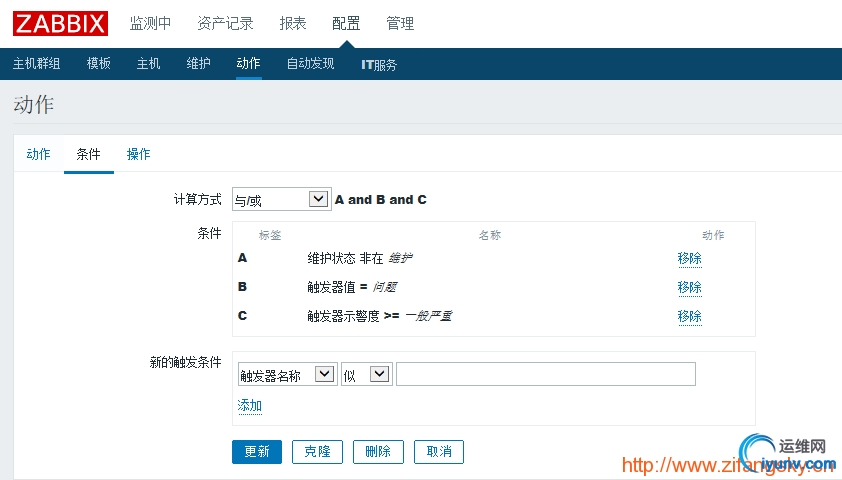Image resolution: width=842 pixels, height=480 pixels.
Task: Open the 似 operator dropdown
Action: coord(367,374)
